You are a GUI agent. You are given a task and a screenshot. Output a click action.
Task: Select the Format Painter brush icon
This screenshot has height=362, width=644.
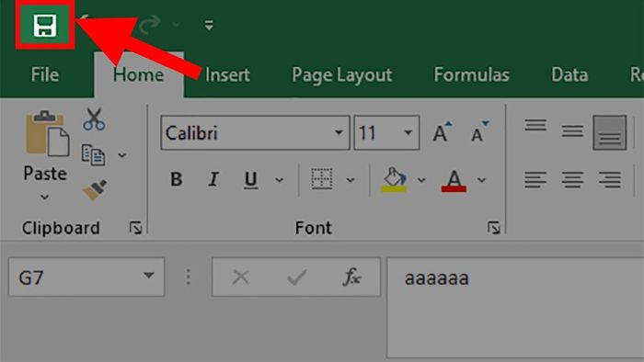tap(95, 189)
